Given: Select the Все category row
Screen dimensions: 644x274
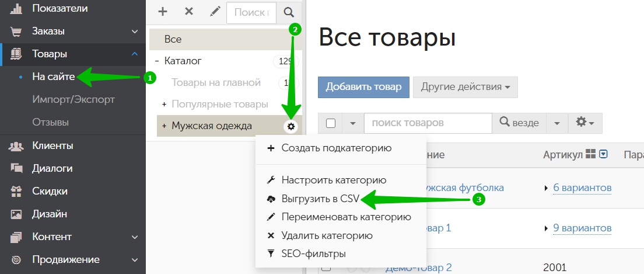Looking at the screenshot, I should coord(226,39).
